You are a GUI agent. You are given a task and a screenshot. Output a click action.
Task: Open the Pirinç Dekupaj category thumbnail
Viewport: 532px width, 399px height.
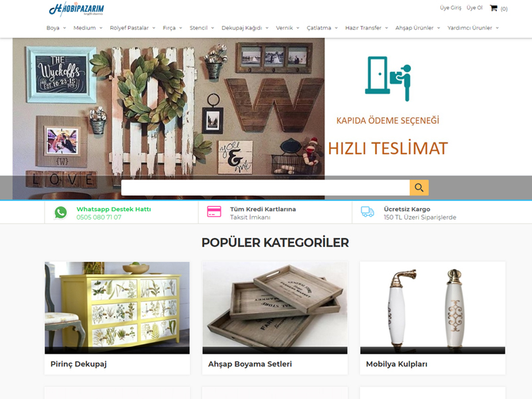(x=117, y=308)
